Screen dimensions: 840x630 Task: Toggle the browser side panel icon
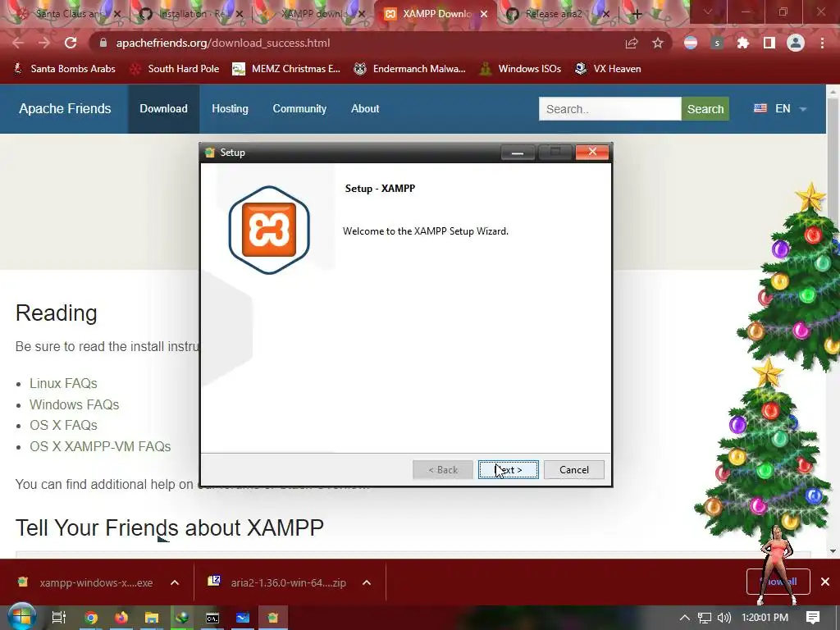pyautogui.click(x=769, y=43)
